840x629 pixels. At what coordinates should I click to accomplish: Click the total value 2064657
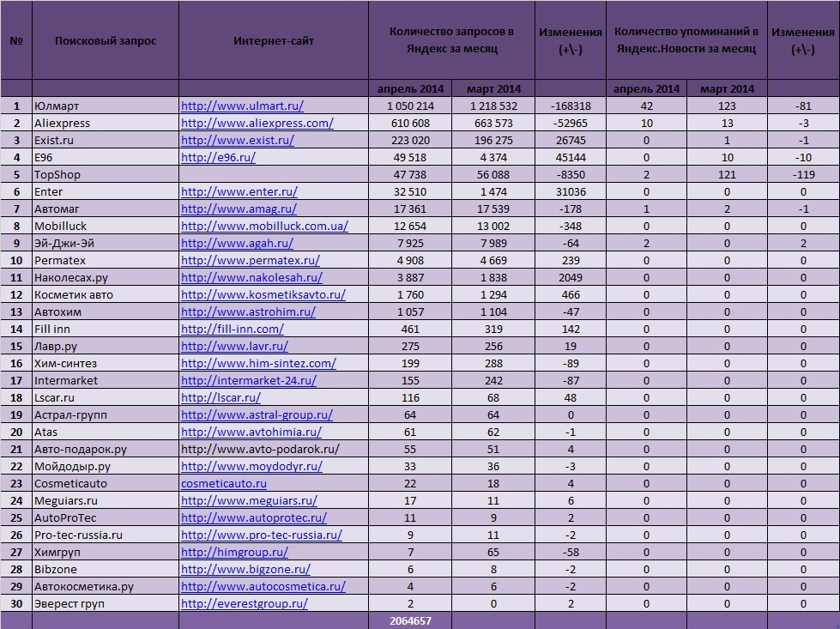410,621
